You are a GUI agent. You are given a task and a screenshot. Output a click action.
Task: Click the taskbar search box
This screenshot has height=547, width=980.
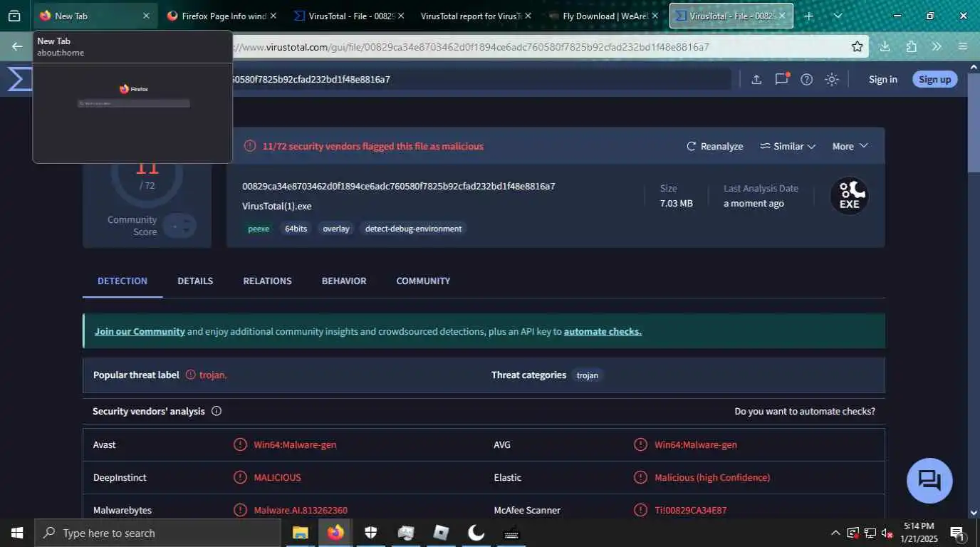(x=158, y=533)
